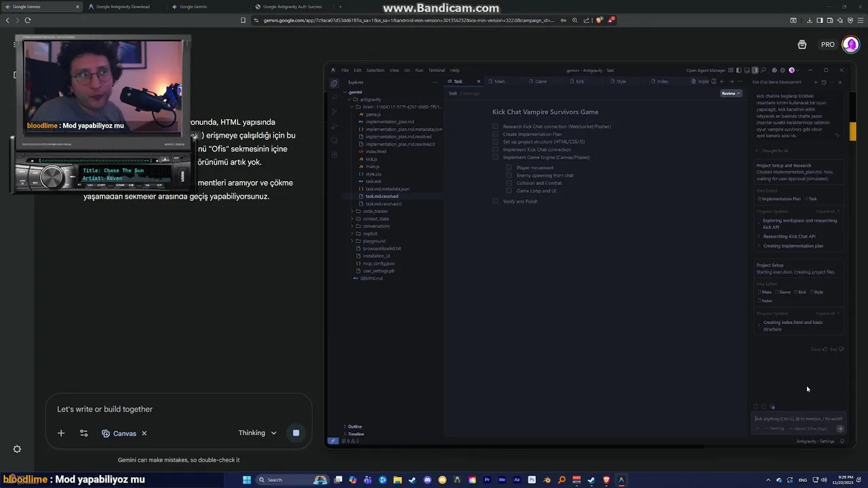Click split editor icon in tab bar
This screenshot has height=488, width=868.
pyautogui.click(x=713, y=81)
